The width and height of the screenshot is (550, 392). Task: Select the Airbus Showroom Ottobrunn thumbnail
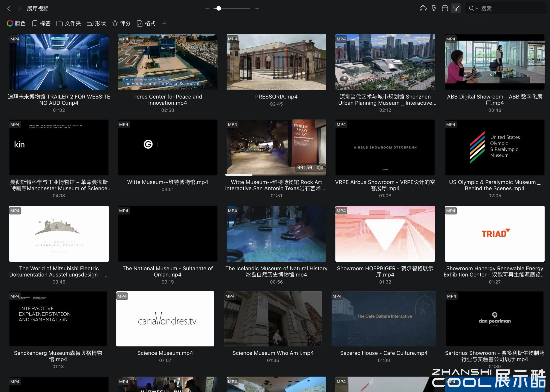pyautogui.click(x=385, y=147)
